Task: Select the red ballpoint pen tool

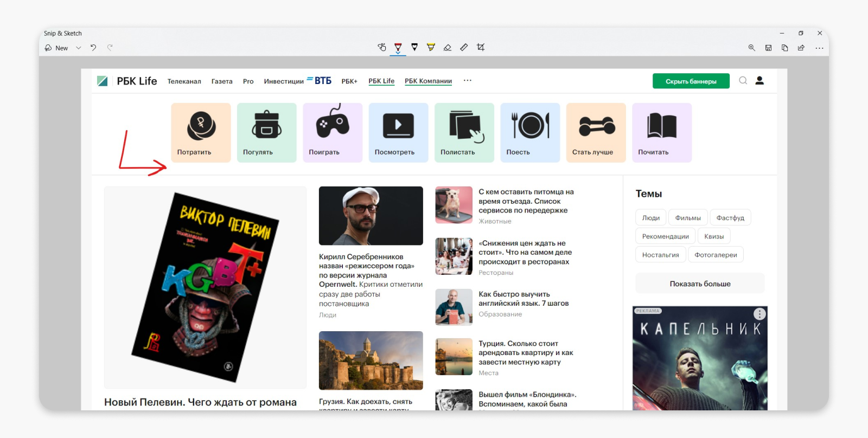Action: click(x=398, y=48)
